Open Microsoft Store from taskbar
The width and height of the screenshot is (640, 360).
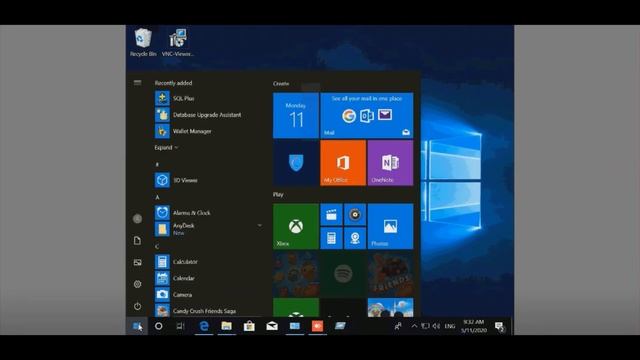coord(249,326)
